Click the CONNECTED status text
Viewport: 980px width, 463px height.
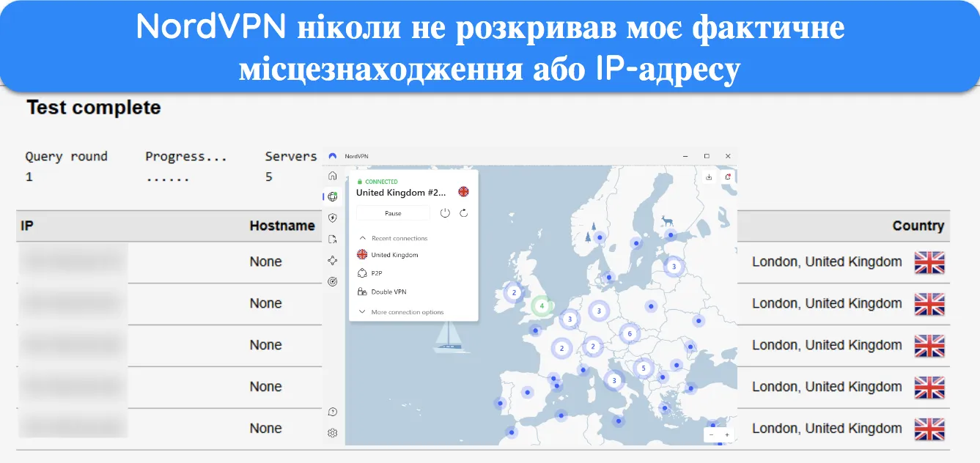click(x=381, y=182)
